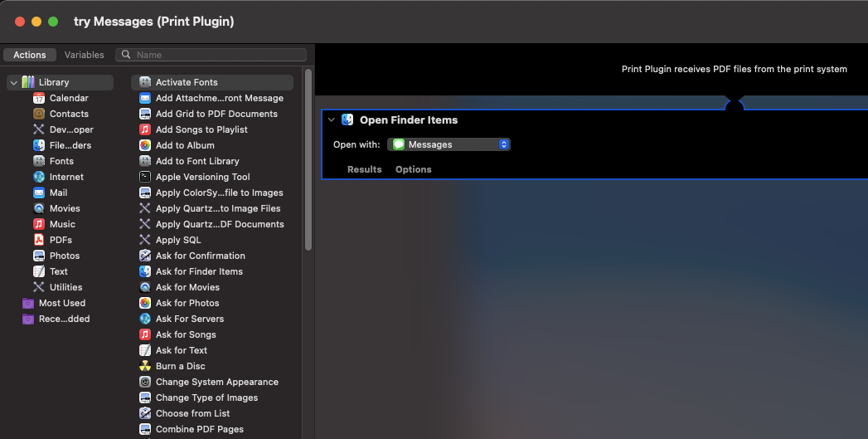Image resolution: width=868 pixels, height=439 pixels.
Task: Collapse the Open Finder Items action chevron
Action: pyautogui.click(x=331, y=120)
